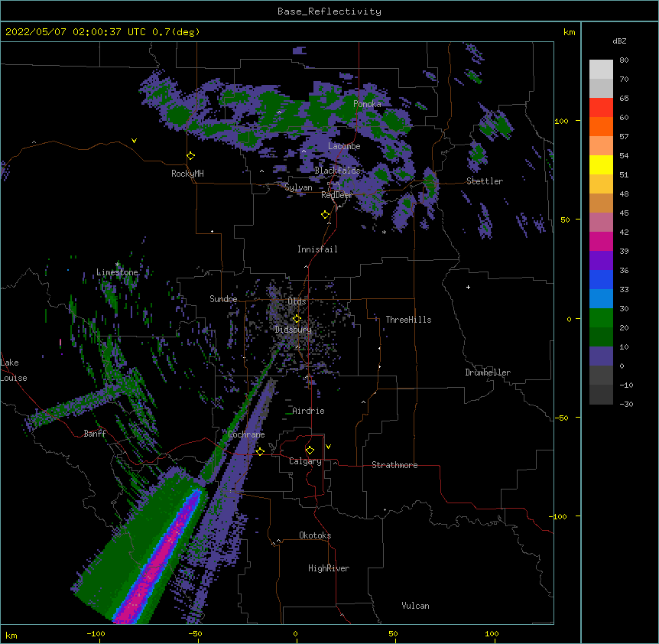659x644 pixels.
Task: Click the Banff label
Action: point(95,434)
